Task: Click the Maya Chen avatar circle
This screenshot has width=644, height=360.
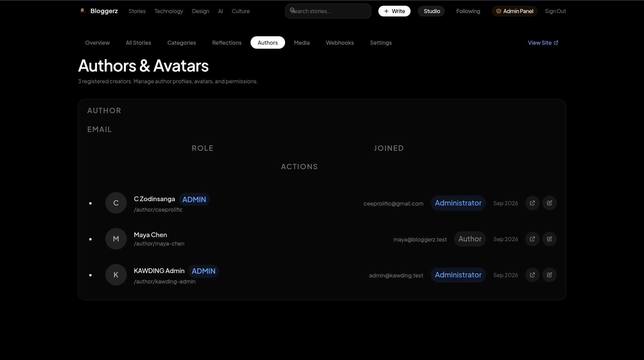Action: coord(116,239)
